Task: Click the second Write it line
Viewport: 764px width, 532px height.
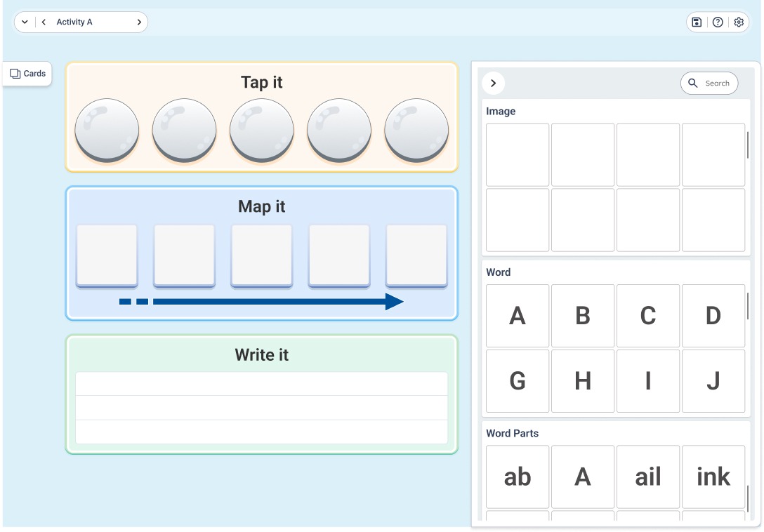Action: tap(262, 408)
